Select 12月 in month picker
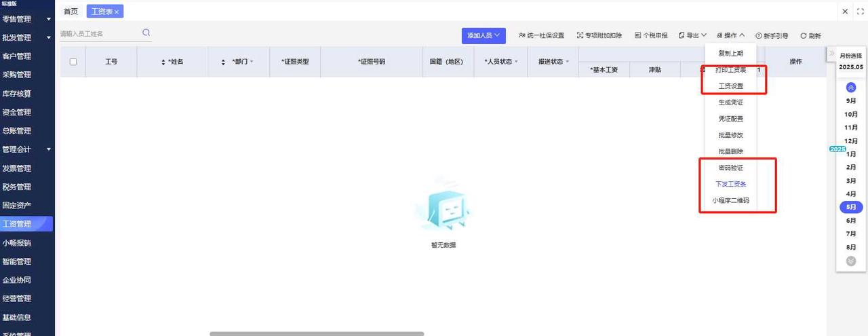This screenshot has height=336, width=868. [851, 141]
